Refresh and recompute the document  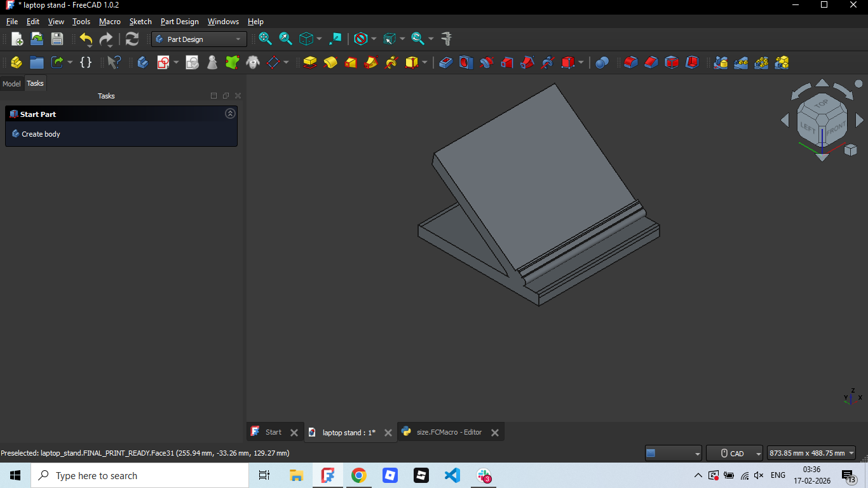(132, 39)
